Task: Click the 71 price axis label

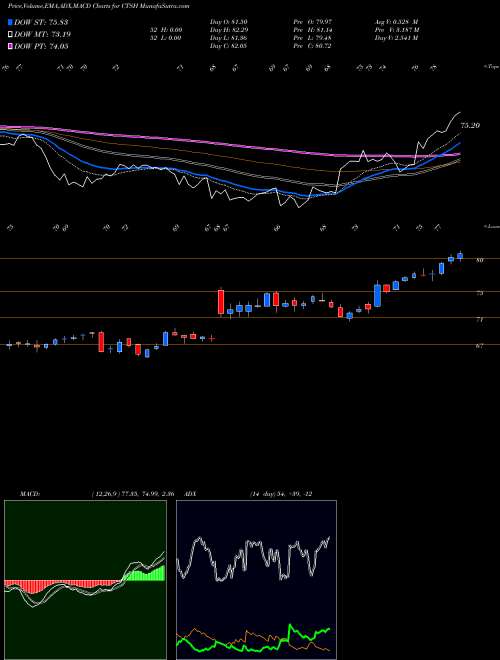Action: click(480, 320)
